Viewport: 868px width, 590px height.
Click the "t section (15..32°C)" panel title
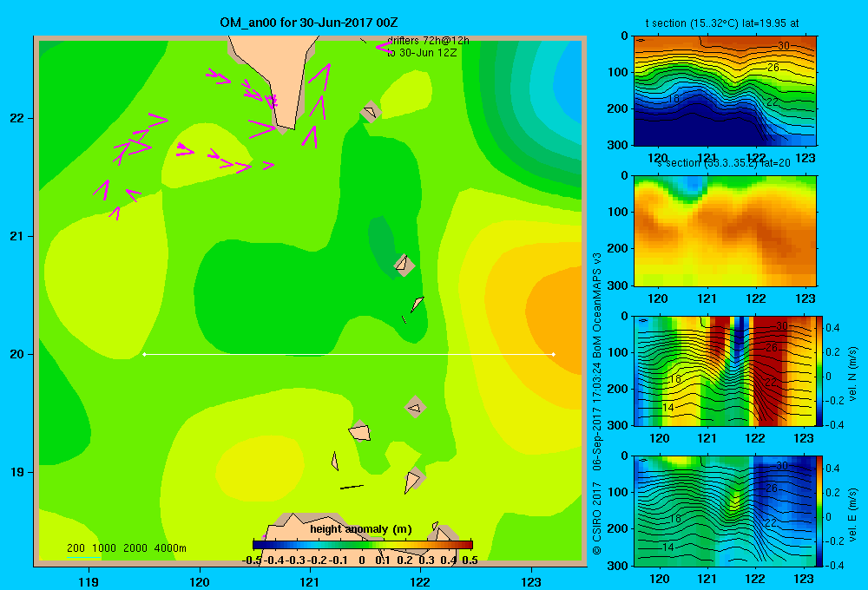tap(692, 23)
